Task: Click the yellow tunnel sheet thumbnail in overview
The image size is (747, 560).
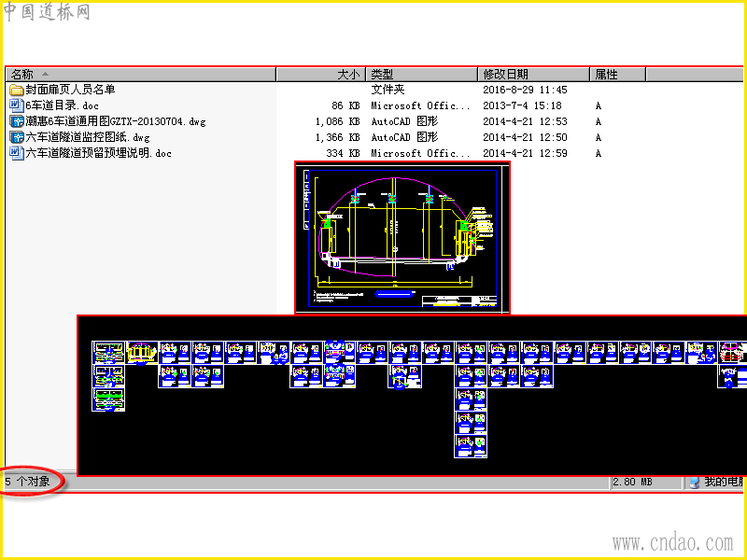Action: click(x=142, y=353)
